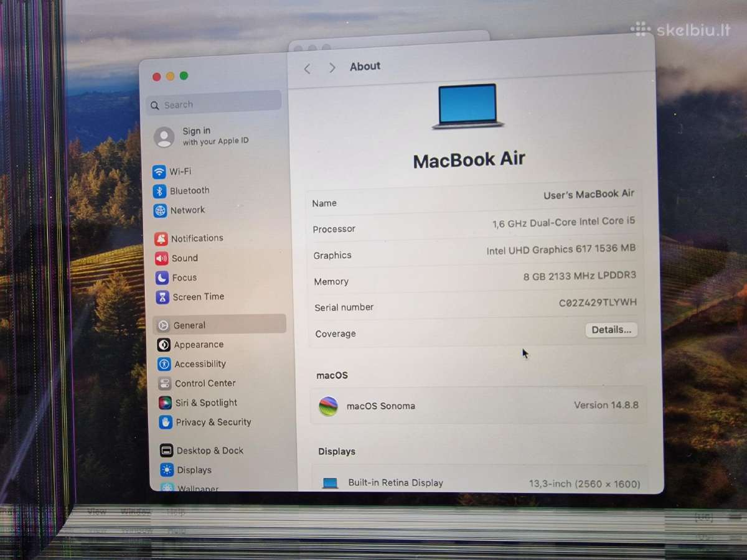747x560 pixels.
Task: Click Intel UHD Graphics 617 value
Action: tap(561, 249)
